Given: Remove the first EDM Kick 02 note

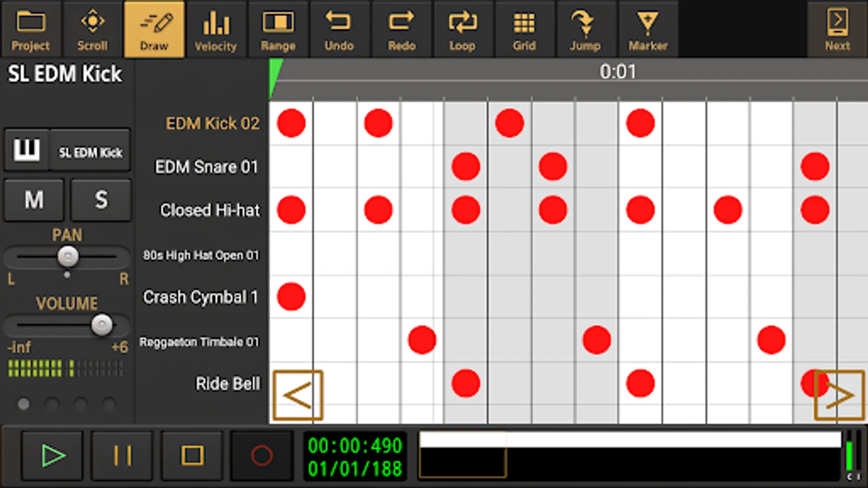Looking at the screenshot, I should [x=291, y=123].
